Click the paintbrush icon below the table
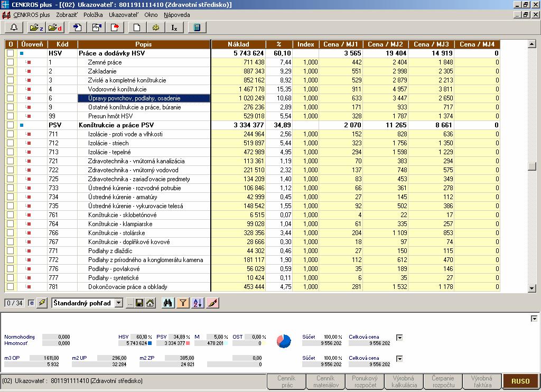 tap(213, 303)
